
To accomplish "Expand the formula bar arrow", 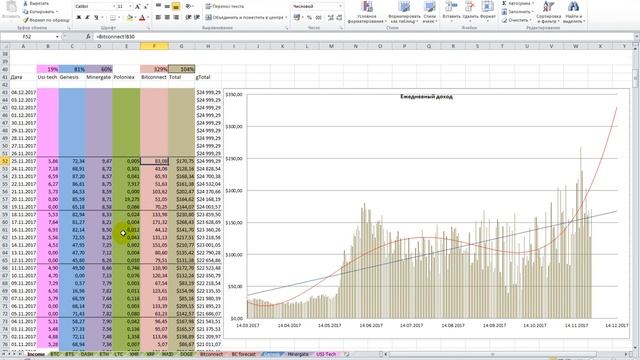I will pyautogui.click(x=636, y=36).
